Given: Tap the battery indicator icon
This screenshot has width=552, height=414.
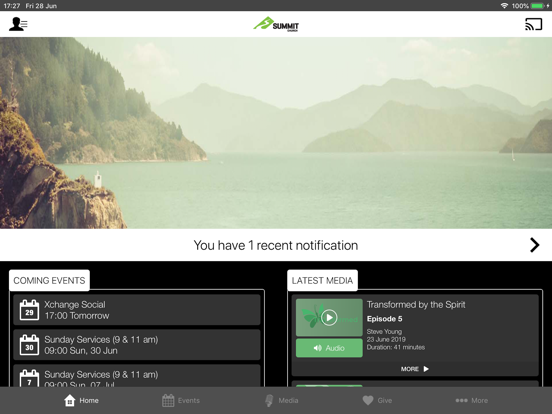Looking at the screenshot, I should (x=538, y=6).
